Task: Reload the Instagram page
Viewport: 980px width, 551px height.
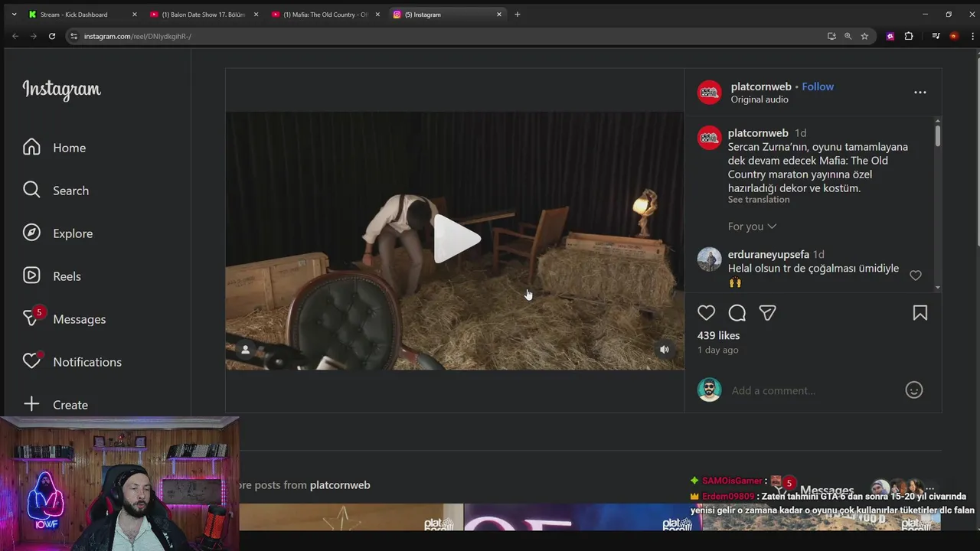Action: 52,36
